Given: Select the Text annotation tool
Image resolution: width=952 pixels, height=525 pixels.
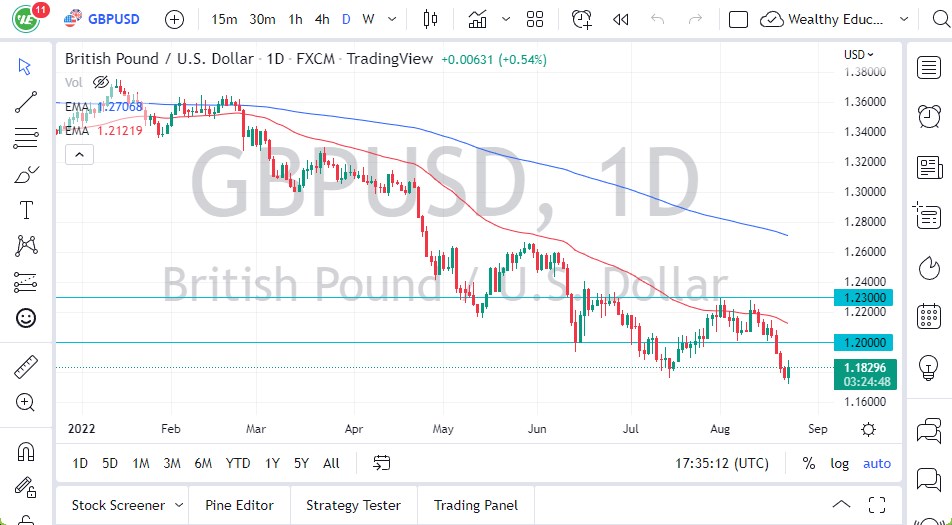Looking at the screenshot, I should click(x=26, y=210).
